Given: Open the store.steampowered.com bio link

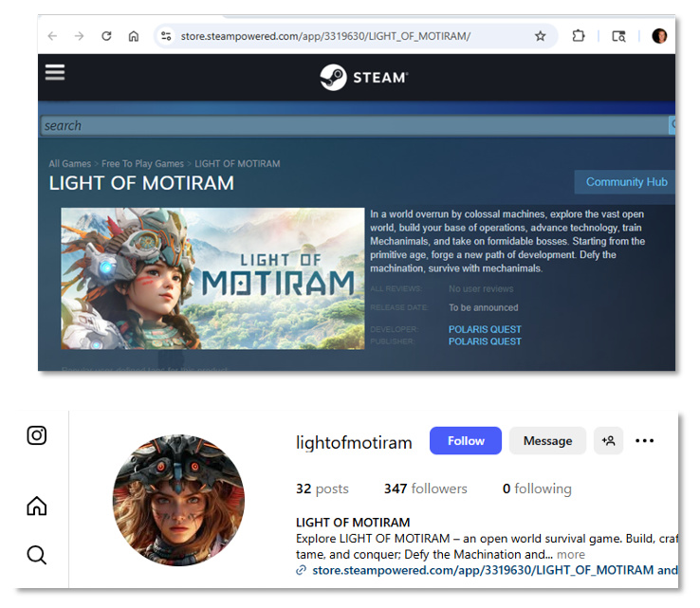Looking at the screenshot, I should (495, 570).
